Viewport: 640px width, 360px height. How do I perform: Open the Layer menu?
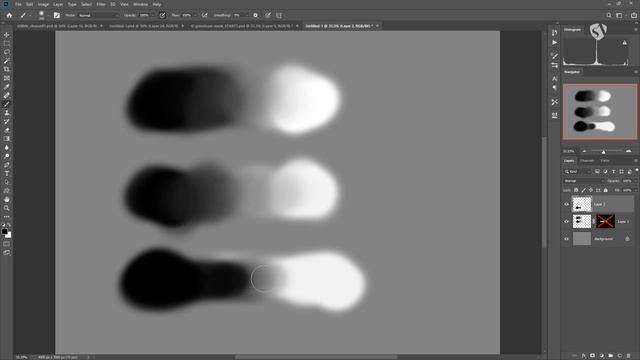58,4
